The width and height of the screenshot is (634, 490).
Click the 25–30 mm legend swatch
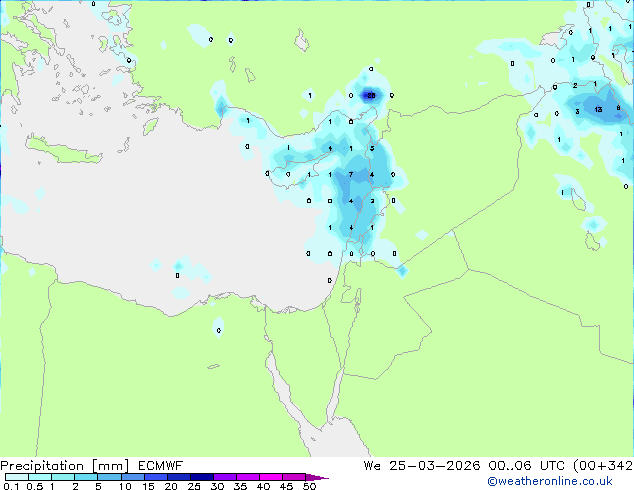[x=202, y=477]
